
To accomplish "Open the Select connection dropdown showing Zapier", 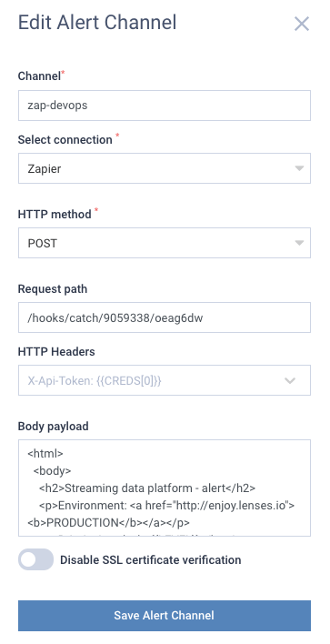I will click(x=165, y=168).
